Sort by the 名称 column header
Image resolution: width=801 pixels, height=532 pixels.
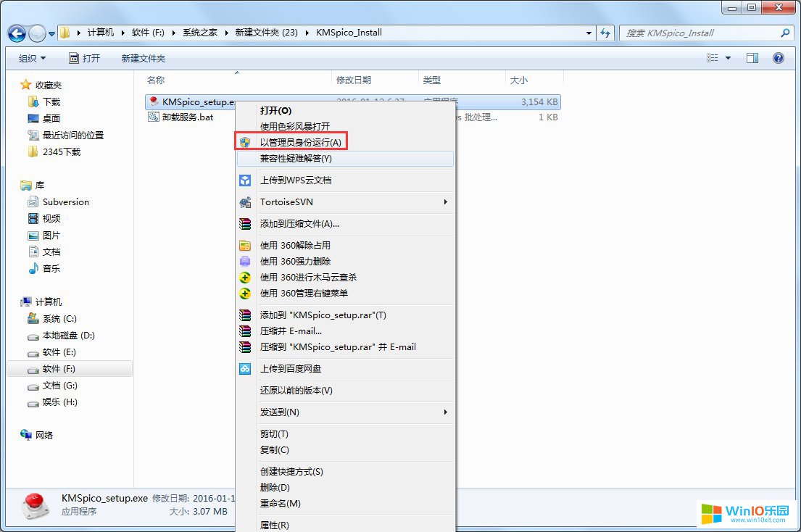(156, 80)
